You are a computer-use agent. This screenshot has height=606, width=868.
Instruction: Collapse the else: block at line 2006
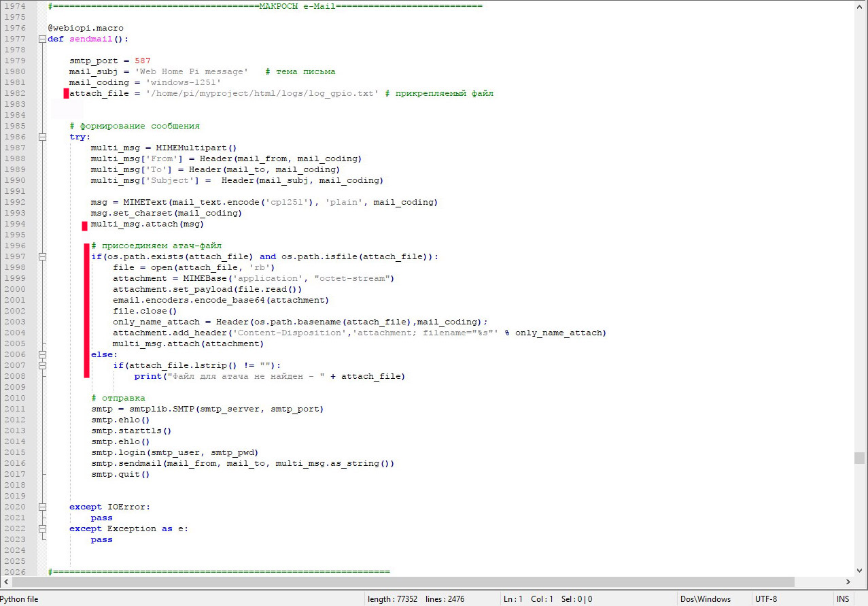point(43,354)
